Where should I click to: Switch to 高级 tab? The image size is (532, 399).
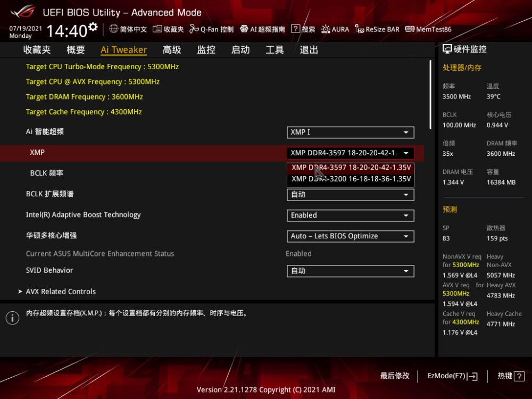click(x=172, y=50)
